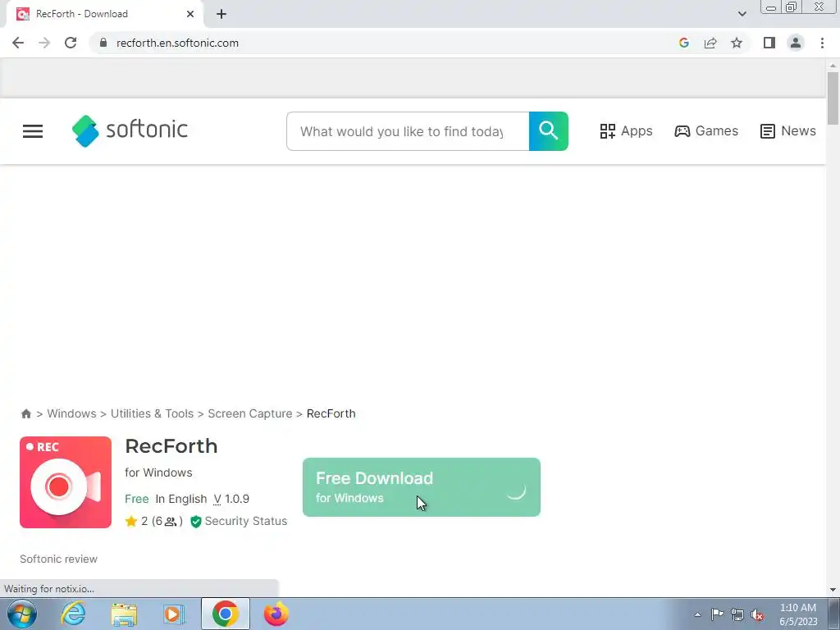Bookmark this page with the star
The width and height of the screenshot is (840, 630).
pos(737,43)
